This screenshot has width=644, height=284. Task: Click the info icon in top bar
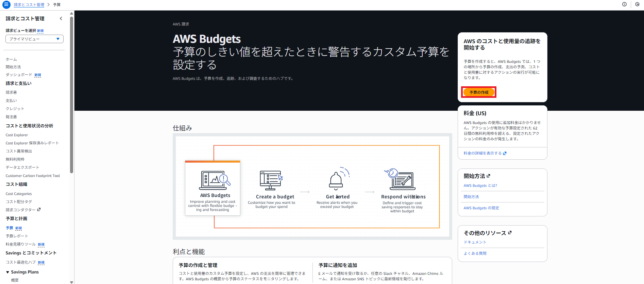(x=624, y=4)
